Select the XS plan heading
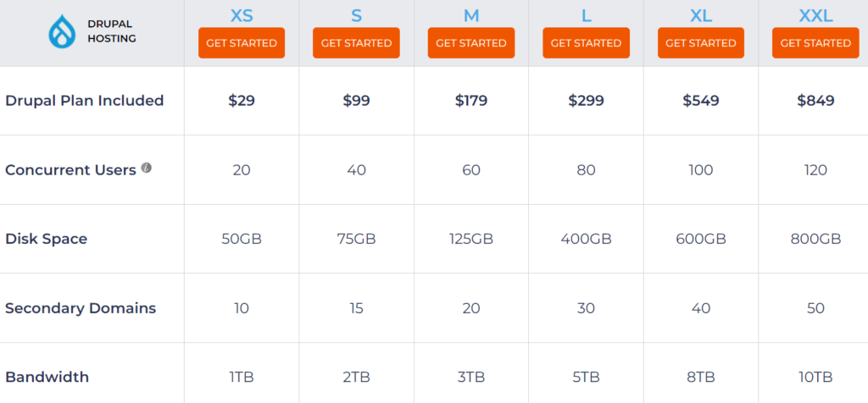 [242, 15]
